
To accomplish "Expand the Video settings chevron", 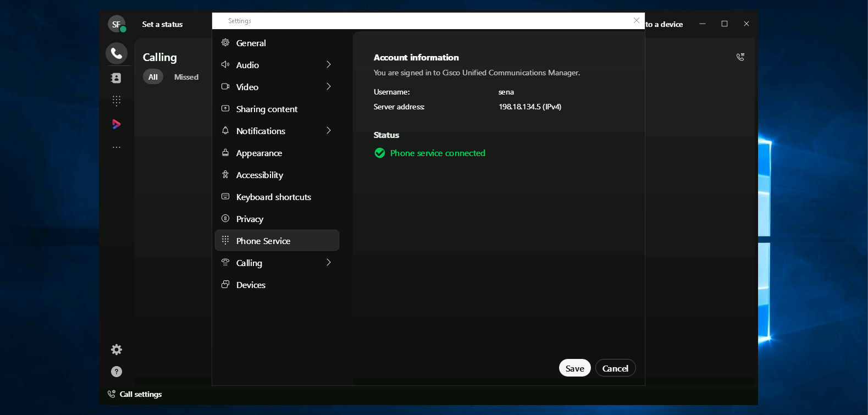I will [x=329, y=87].
